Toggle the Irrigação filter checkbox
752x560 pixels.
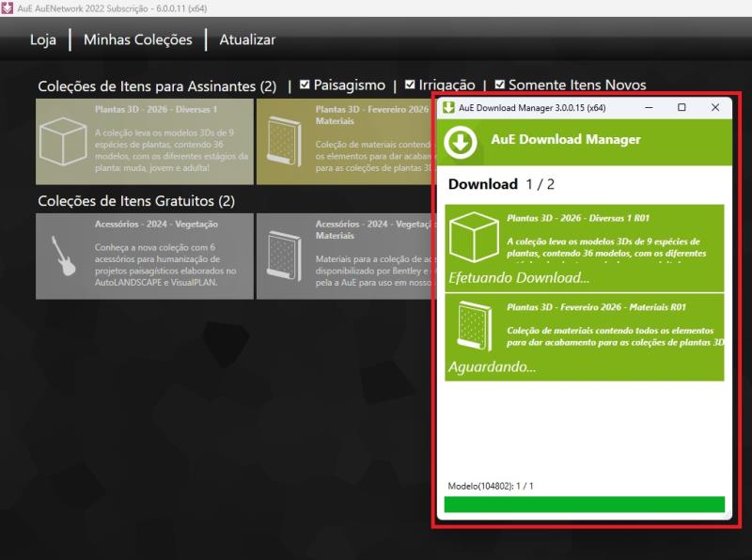(410, 86)
